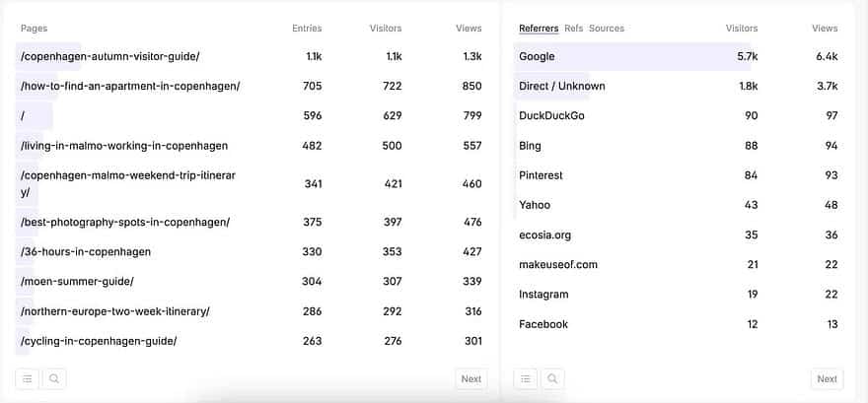Image resolution: width=868 pixels, height=403 pixels.
Task: Click the DuckDuckGo referrer entry
Action: (x=551, y=115)
